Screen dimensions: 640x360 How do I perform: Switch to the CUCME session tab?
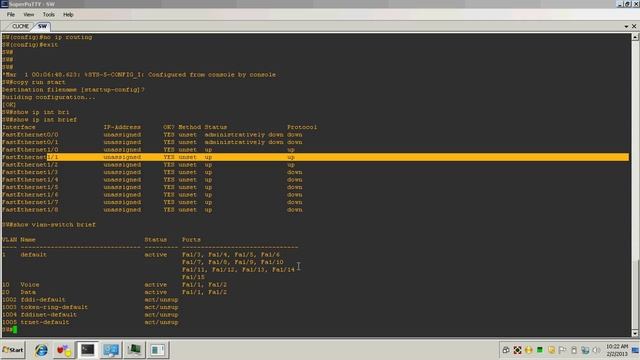20,26
